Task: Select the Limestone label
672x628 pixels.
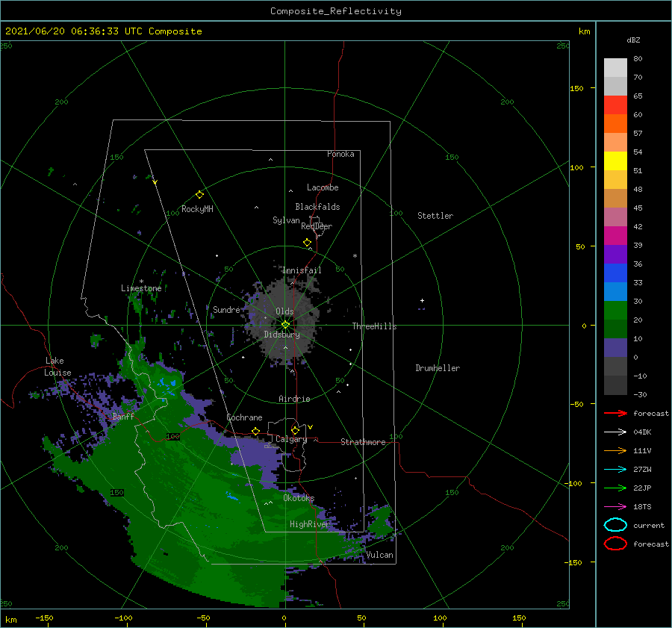Action: pos(141,288)
